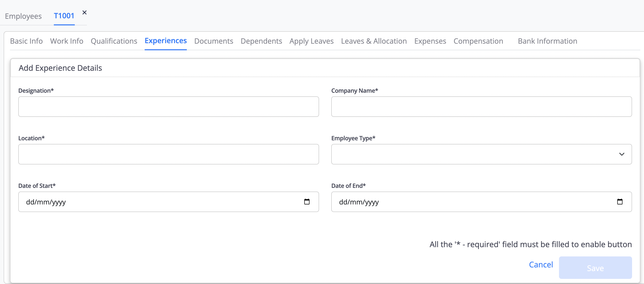Focus the Designation text field

click(168, 107)
